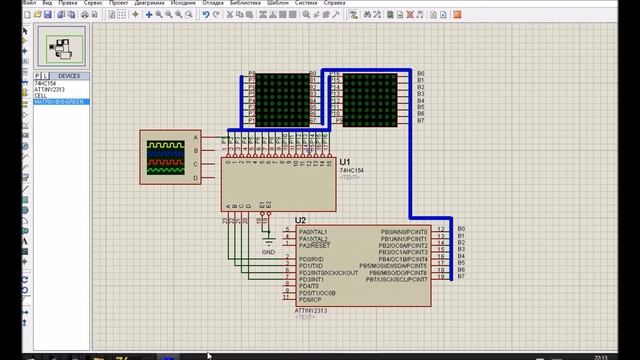This screenshot has height=360, width=640.
Task: Select CELL in the devices list
Action: tap(40, 96)
